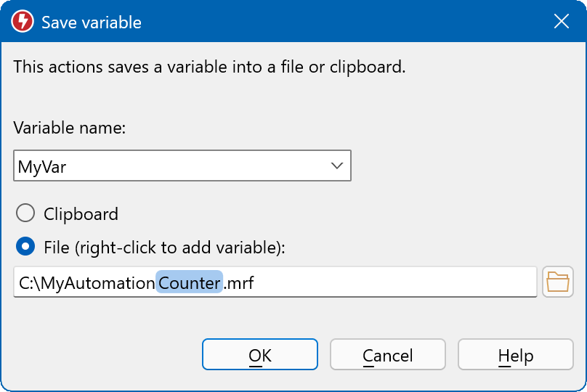587x392 pixels.
Task: Click empty path field area after .mrf
Action: pos(392,283)
